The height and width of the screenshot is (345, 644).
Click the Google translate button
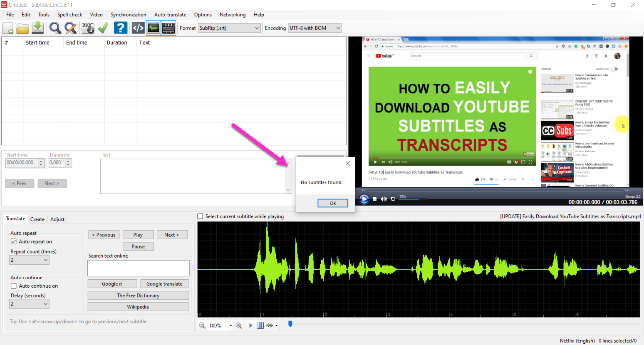(164, 284)
